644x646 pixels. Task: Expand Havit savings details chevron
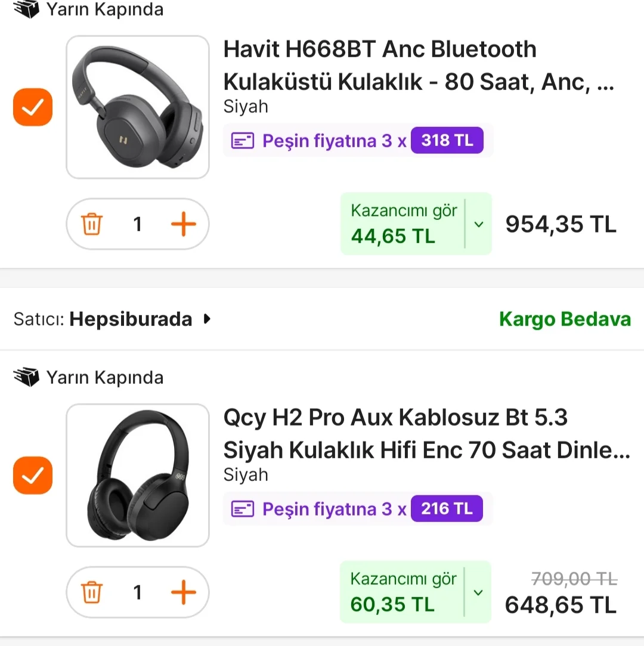[478, 224]
